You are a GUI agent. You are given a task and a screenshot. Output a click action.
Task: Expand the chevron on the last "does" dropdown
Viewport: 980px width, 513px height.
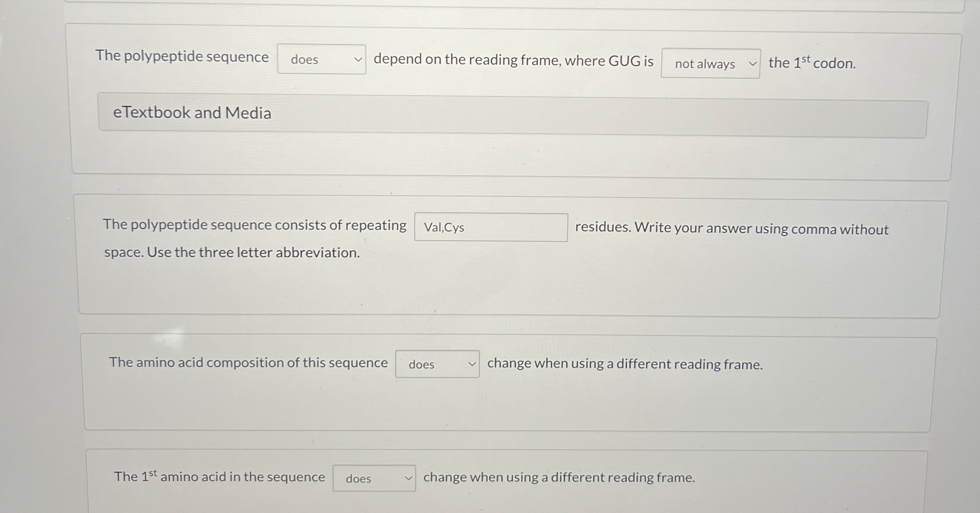point(409,479)
